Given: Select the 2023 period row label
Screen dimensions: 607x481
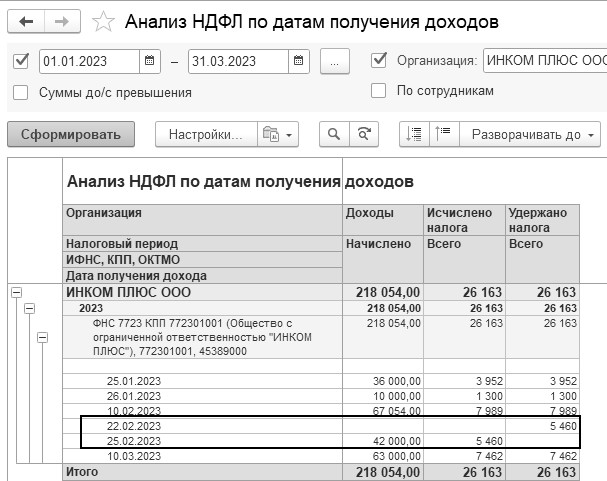Looking at the screenshot, I should (91, 308).
